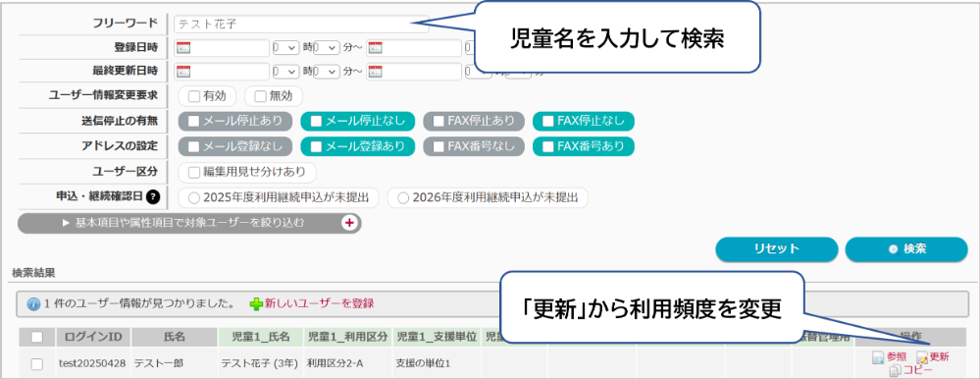Screen dimensions: 980x379
Task: Click the green plus icon for 新しいユーザーを登録
Action: pyautogui.click(x=256, y=304)
